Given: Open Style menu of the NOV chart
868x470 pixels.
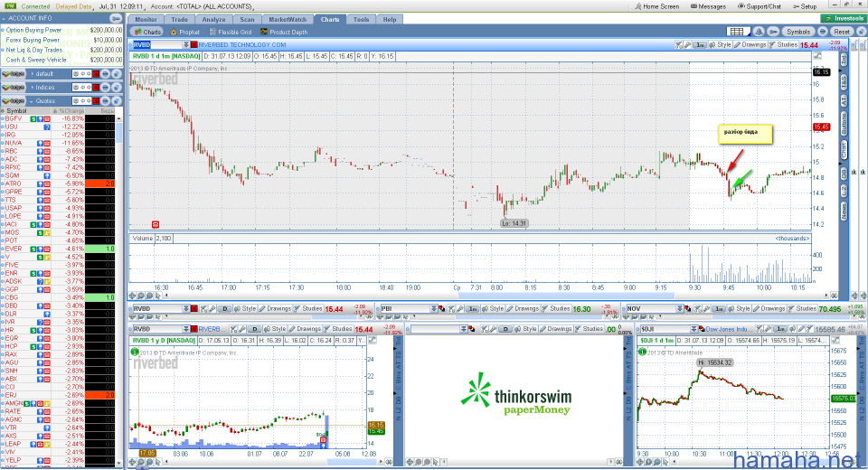Looking at the screenshot, I should click(x=741, y=309).
